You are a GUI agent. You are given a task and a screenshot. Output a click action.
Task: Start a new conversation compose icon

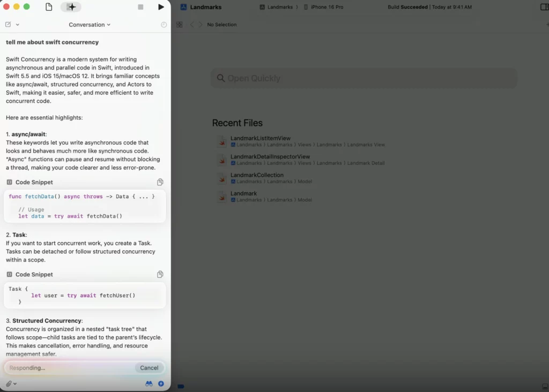pos(8,25)
